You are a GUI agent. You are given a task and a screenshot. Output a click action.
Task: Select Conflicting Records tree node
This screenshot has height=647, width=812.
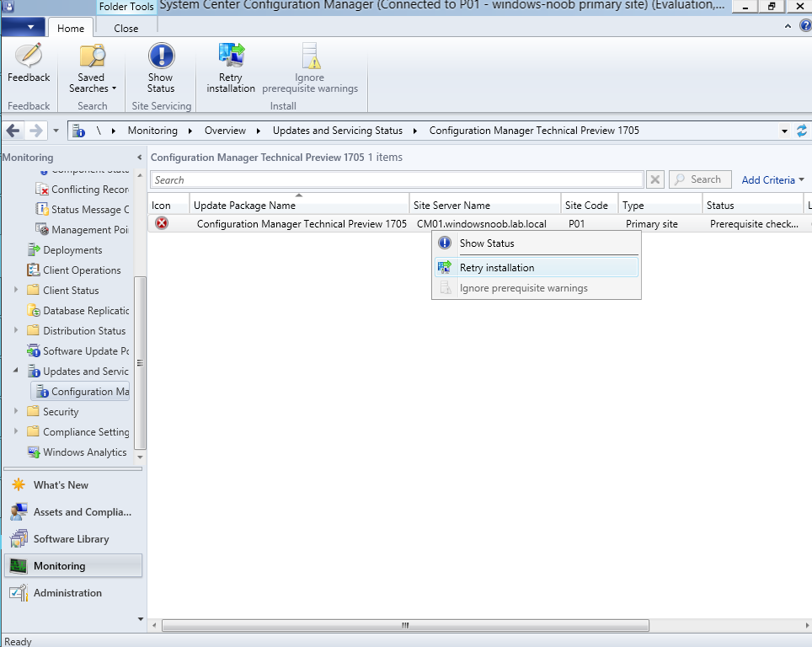point(83,190)
